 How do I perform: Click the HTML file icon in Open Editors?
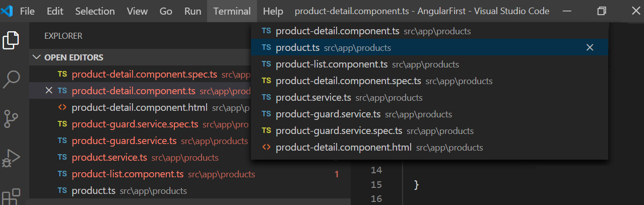[x=62, y=107]
